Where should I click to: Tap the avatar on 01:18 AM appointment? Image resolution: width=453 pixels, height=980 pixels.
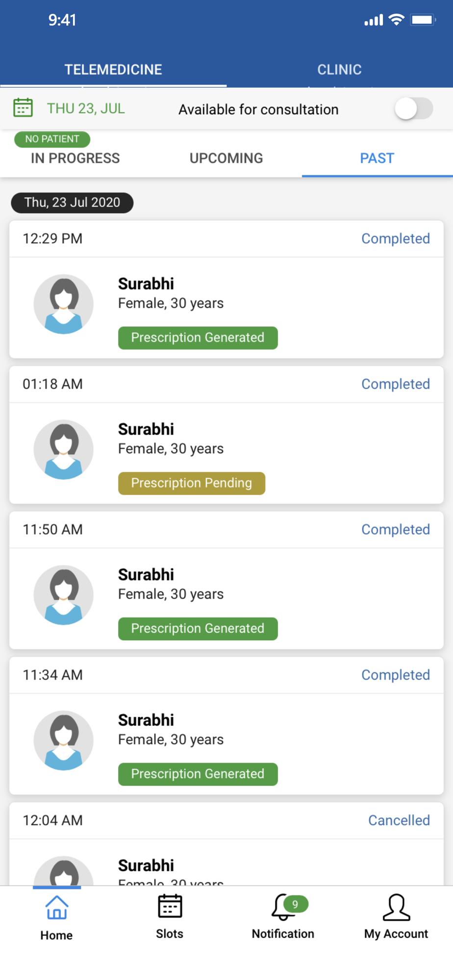click(63, 450)
